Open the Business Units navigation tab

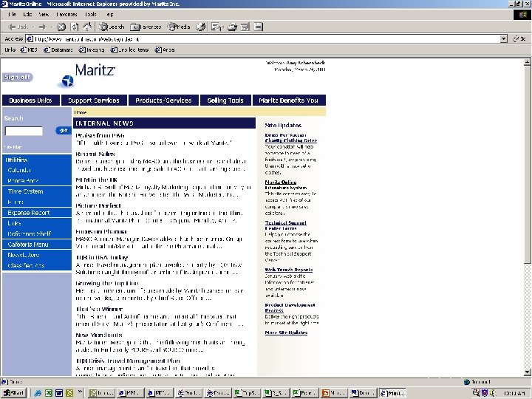30,100
